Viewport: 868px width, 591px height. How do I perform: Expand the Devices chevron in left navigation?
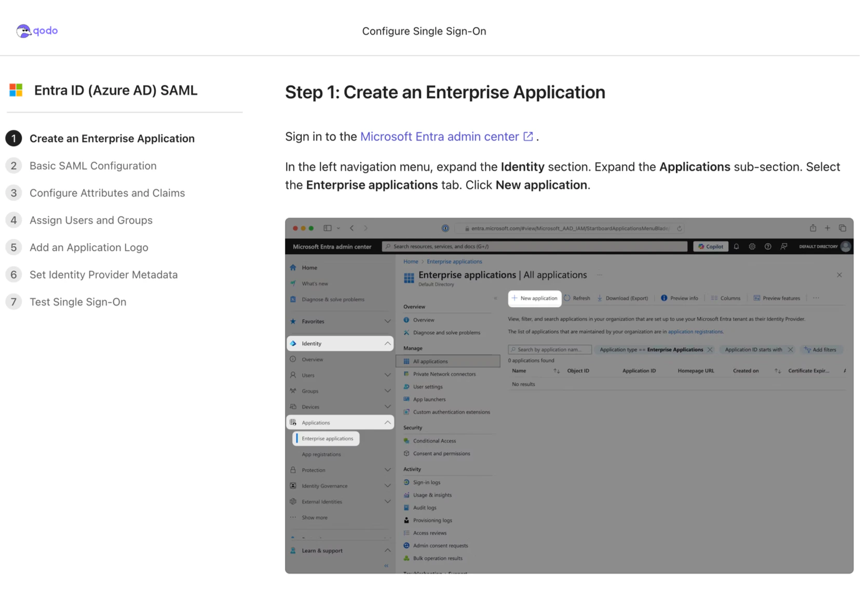tap(387, 407)
